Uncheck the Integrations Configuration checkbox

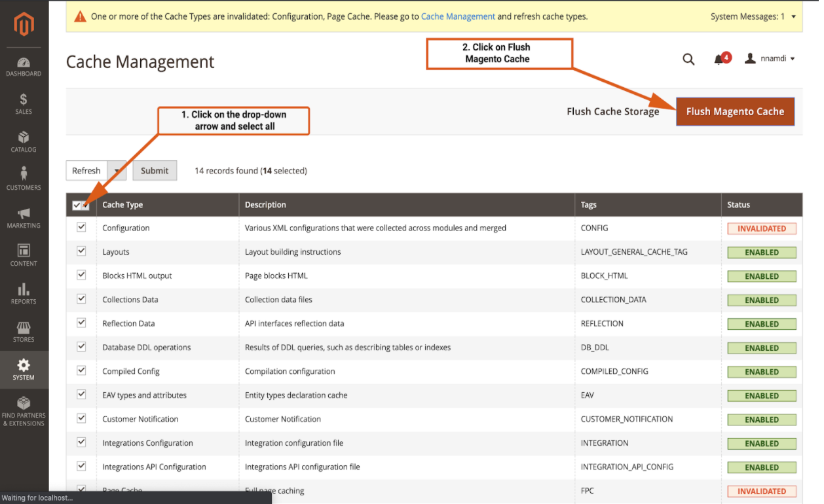pyautogui.click(x=82, y=442)
